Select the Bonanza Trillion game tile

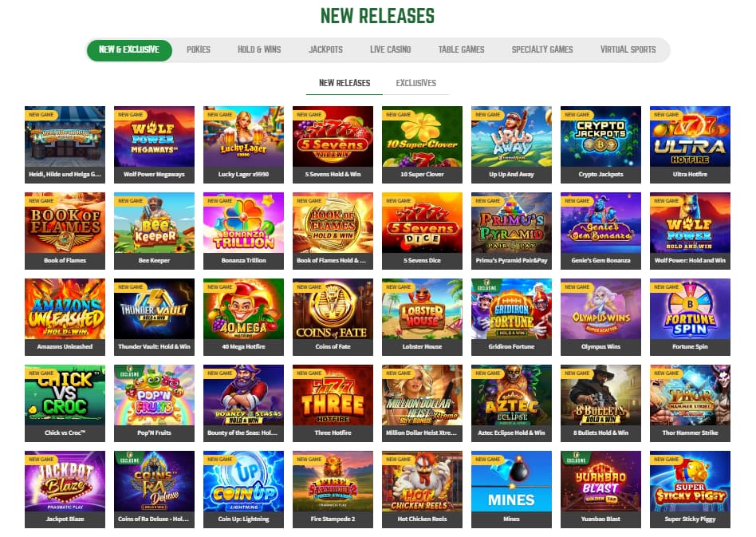pyautogui.click(x=243, y=231)
